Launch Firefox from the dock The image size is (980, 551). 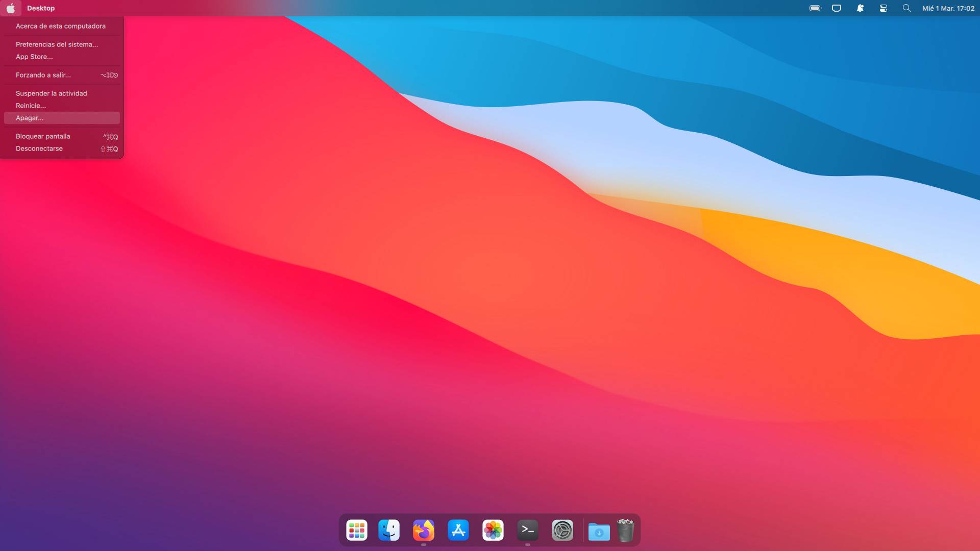pyautogui.click(x=424, y=530)
